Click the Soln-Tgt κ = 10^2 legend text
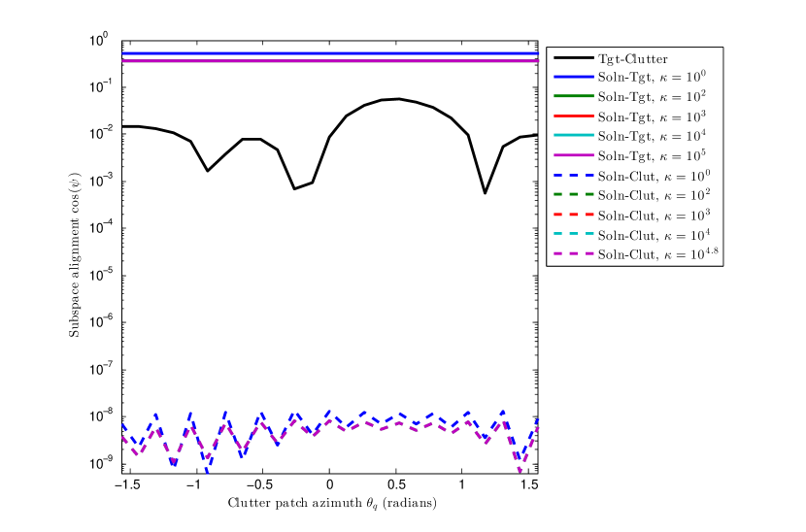The image size is (806, 532). point(652,96)
